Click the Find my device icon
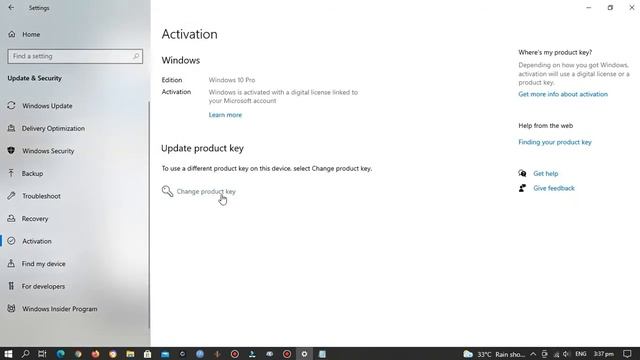 11,264
